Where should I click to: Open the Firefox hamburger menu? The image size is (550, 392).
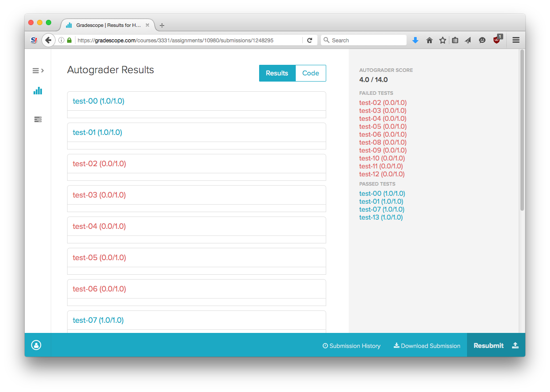[x=516, y=40]
